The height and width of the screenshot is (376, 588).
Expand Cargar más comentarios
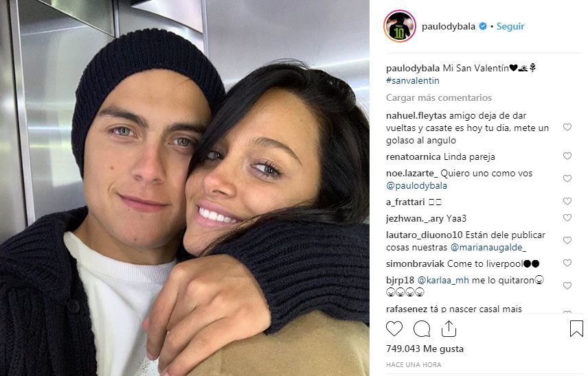pos(439,97)
